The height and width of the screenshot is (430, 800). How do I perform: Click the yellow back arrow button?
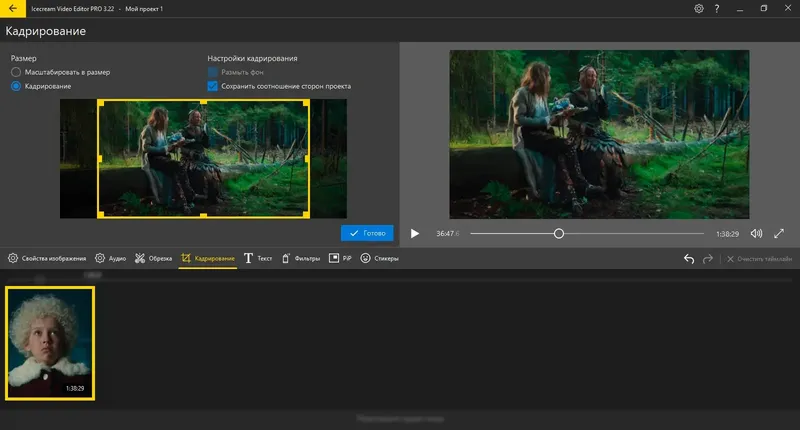tap(10, 8)
